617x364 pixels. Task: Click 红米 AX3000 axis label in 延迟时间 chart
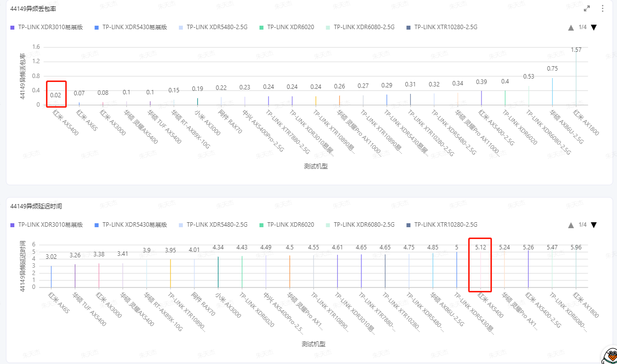[x=109, y=305]
